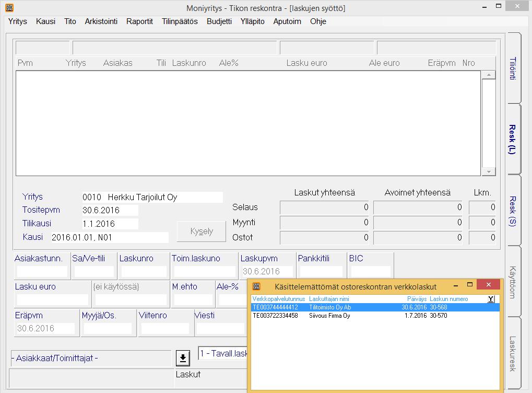Open the Tilinpäätös menu
This screenshot has height=393, width=532.
(x=180, y=21)
